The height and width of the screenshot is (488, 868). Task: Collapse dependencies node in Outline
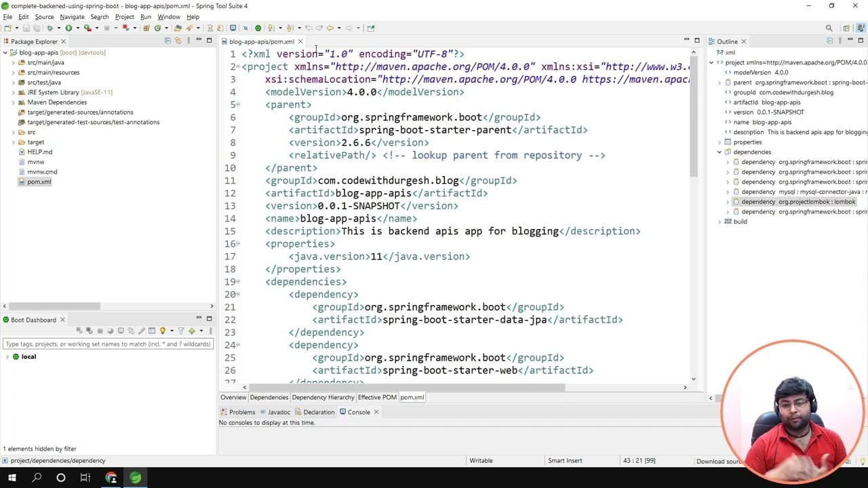pyautogui.click(x=719, y=152)
